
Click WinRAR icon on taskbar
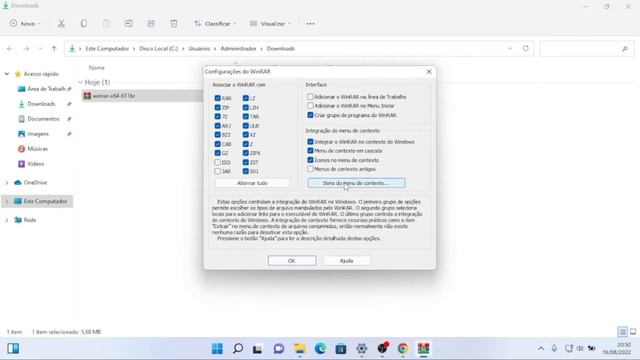click(x=423, y=349)
